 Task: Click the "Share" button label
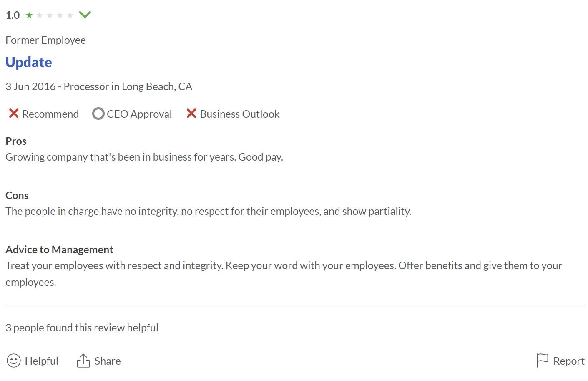(x=108, y=361)
